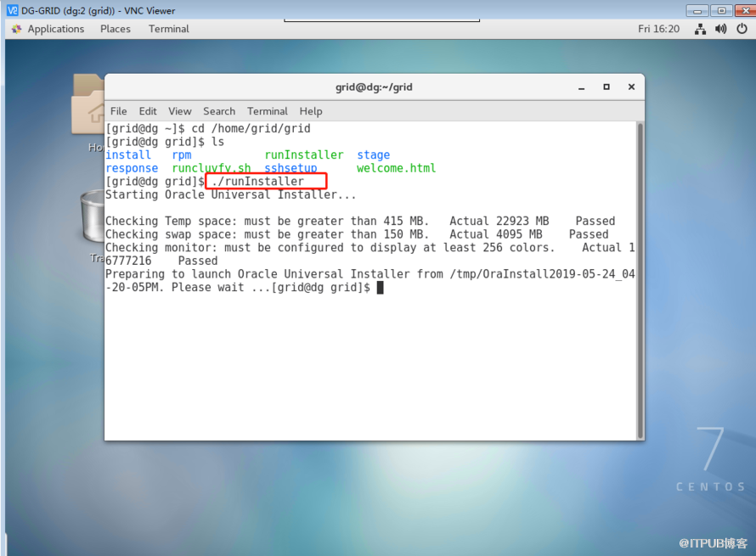Click the 'Checking Temp space' output line

(x=360, y=222)
